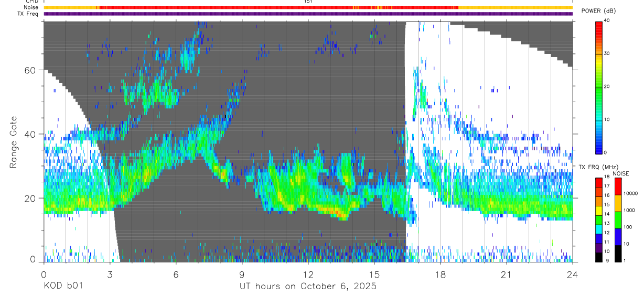Click the 15 label on TX FRQ legend
This screenshot has width=644, height=297.
pos(607,205)
